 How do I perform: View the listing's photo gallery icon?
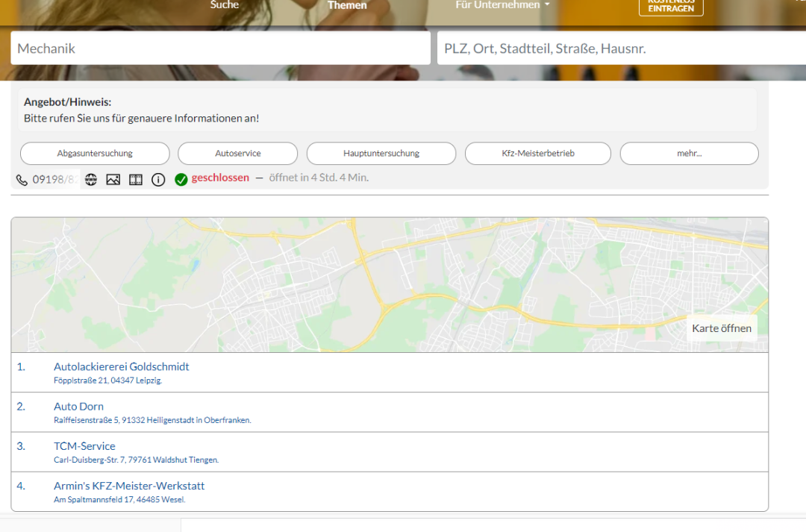(x=113, y=179)
